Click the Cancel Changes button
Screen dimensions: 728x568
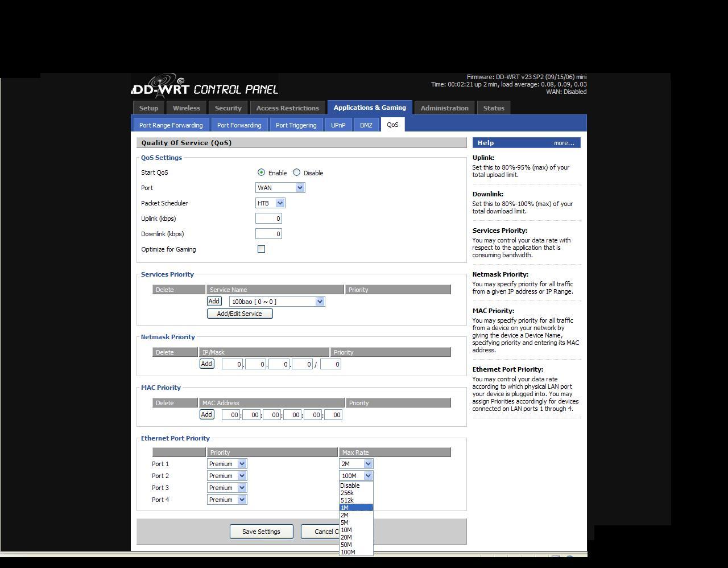320,532
